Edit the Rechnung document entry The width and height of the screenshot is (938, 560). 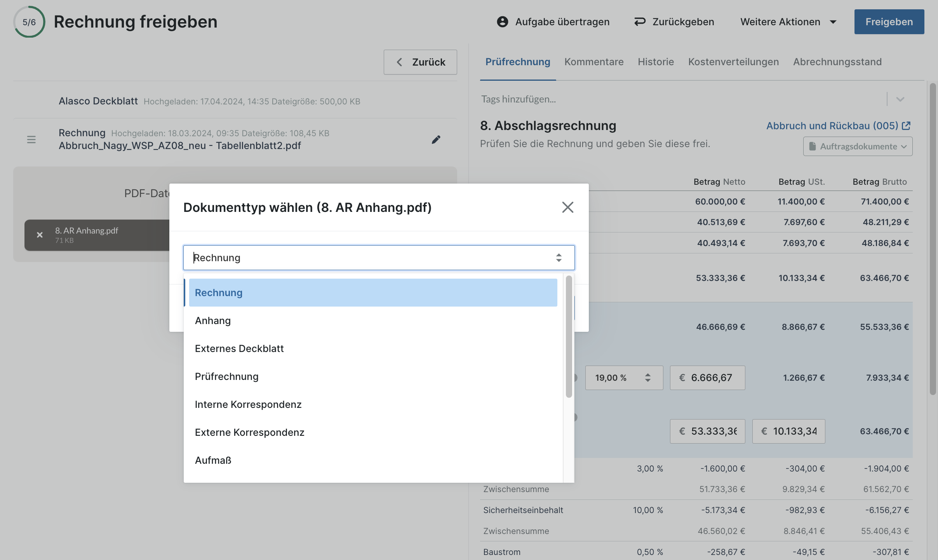tap(436, 139)
